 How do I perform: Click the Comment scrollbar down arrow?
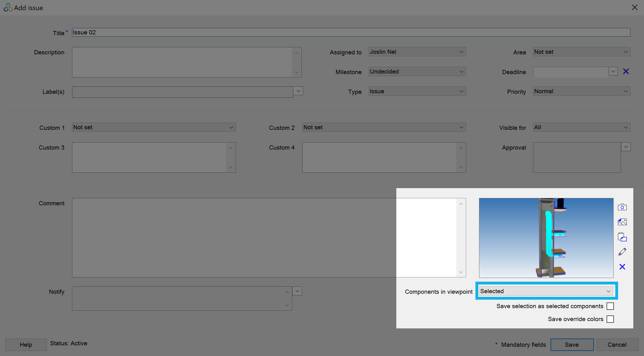[x=461, y=272]
